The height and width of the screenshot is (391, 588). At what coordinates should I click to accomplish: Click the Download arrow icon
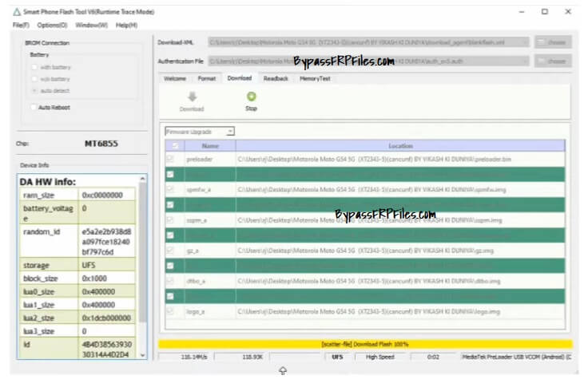coord(192,97)
